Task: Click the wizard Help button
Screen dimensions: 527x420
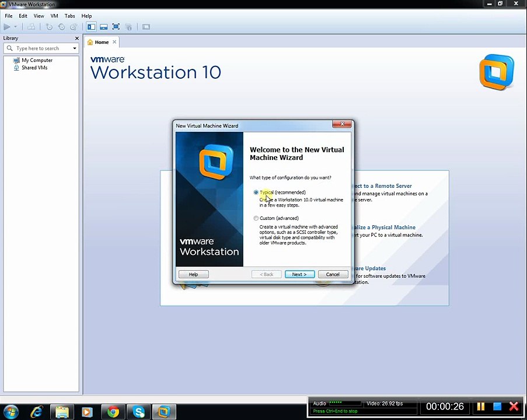Action: [194, 274]
